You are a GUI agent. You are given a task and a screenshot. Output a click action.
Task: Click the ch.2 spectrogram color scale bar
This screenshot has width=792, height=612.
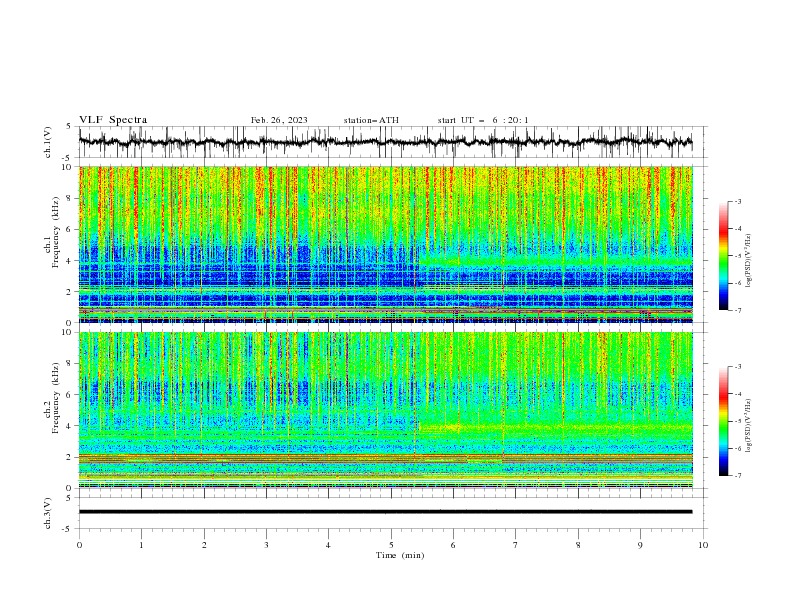click(x=723, y=421)
